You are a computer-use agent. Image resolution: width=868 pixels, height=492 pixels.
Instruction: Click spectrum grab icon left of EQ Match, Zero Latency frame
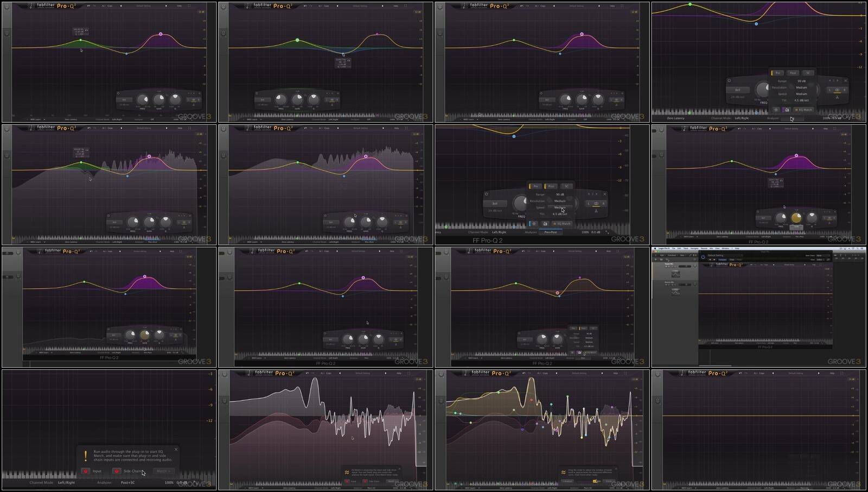[x=786, y=110]
